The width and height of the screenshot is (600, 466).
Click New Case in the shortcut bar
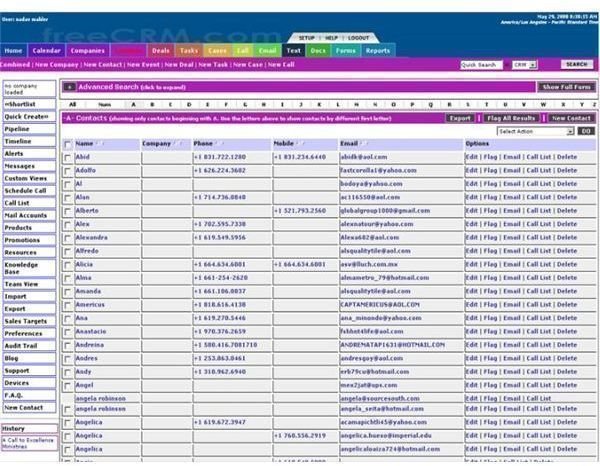(x=248, y=65)
